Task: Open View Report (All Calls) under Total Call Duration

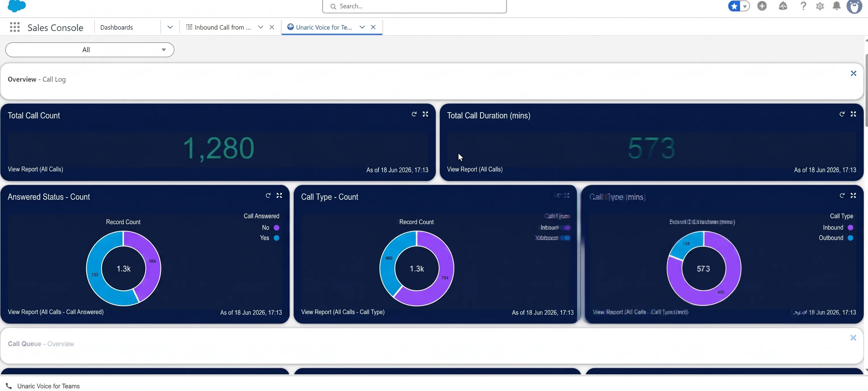Action: point(474,169)
